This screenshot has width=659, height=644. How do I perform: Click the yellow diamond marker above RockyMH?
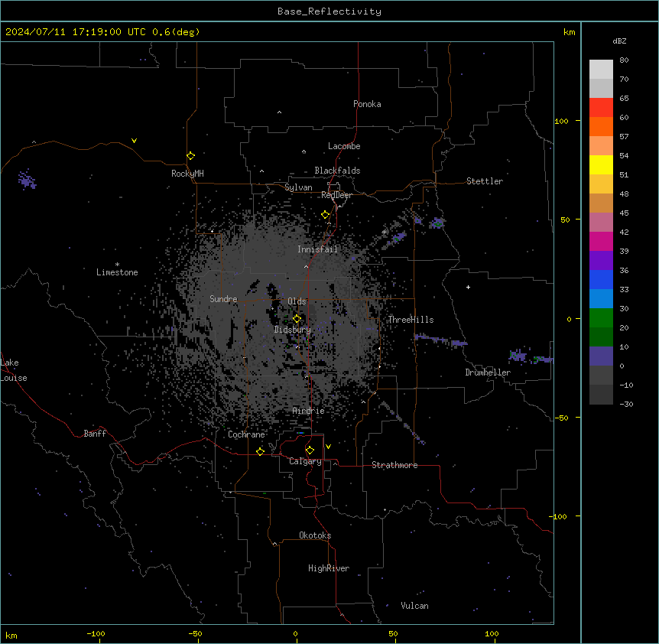(x=190, y=155)
